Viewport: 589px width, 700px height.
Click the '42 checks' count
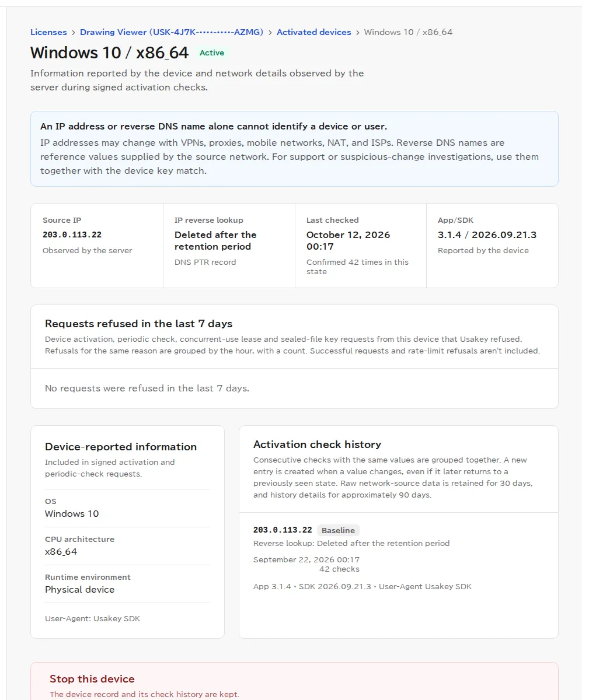click(339, 569)
